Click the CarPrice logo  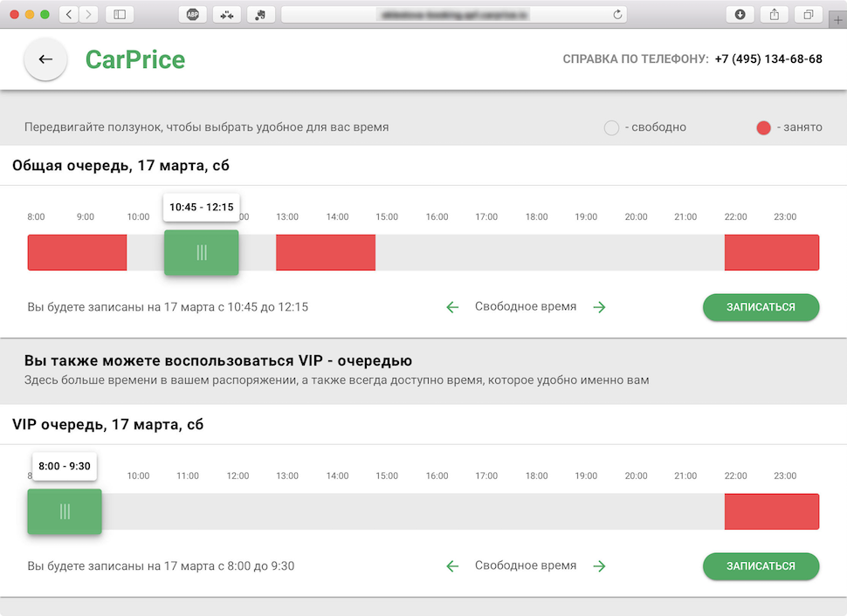[x=135, y=59]
